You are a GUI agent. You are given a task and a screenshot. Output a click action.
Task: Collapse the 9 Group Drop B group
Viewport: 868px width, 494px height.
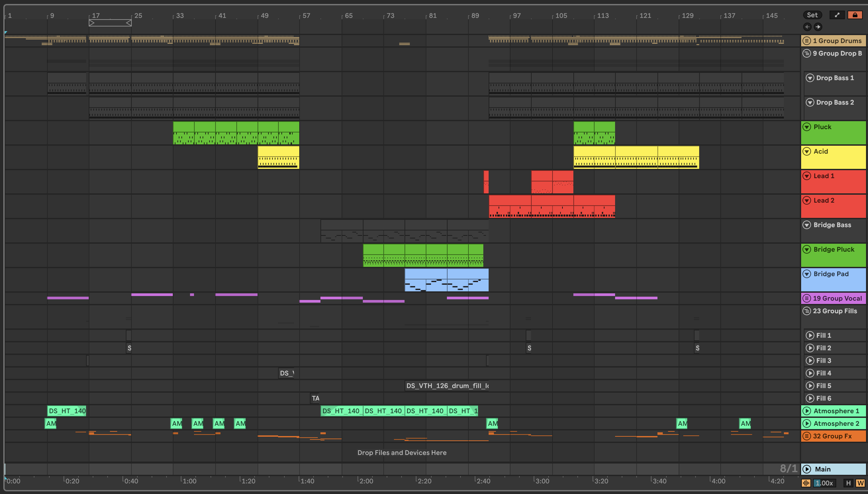pos(807,53)
